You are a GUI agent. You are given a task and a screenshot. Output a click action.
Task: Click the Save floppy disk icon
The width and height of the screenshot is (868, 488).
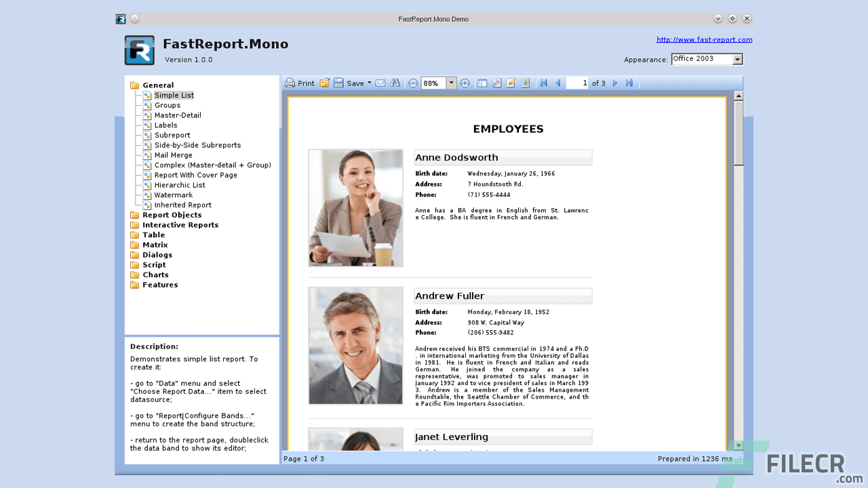click(x=338, y=83)
